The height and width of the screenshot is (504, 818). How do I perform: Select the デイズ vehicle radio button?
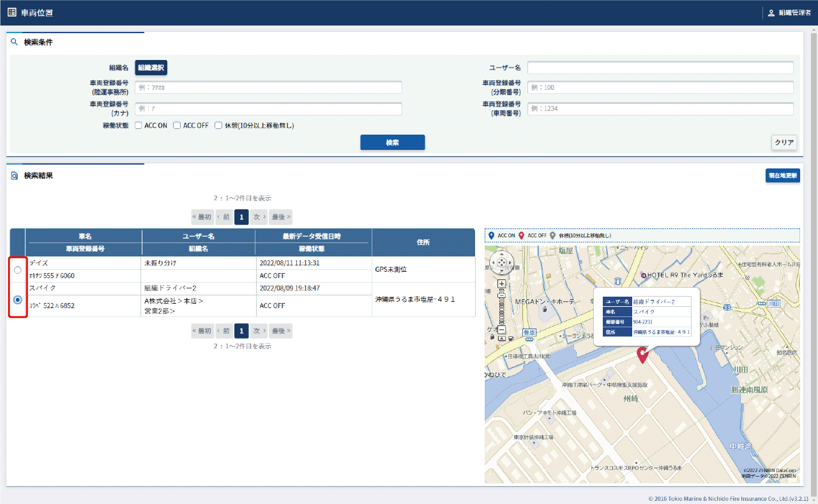click(x=17, y=270)
